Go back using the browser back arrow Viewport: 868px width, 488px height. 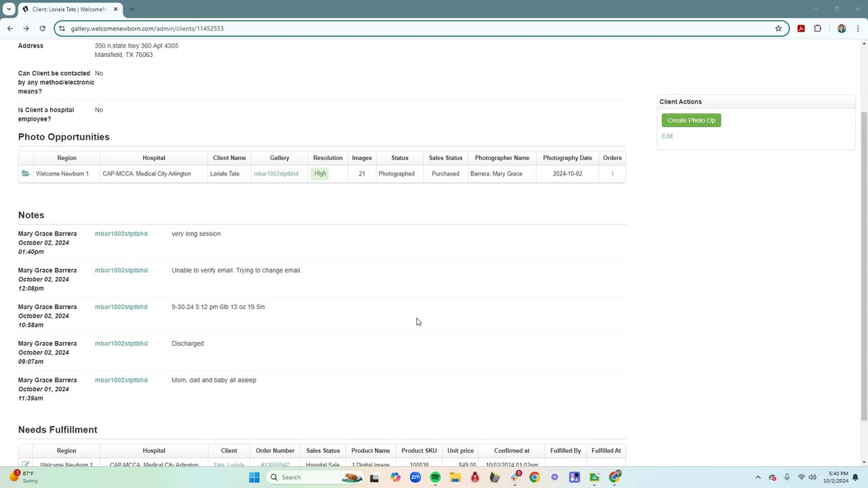9,28
